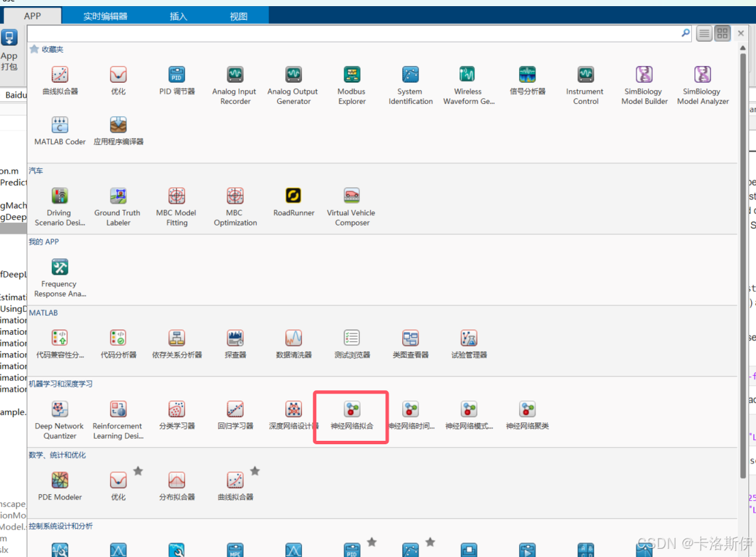756x557 pixels.
Task: Click the app search field
Action: click(x=354, y=33)
